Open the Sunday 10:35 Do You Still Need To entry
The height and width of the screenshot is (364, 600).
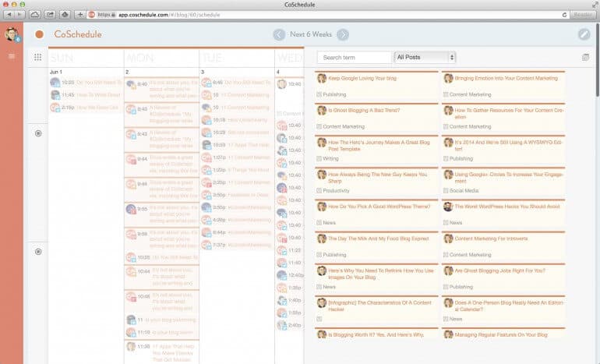[86, 83]
